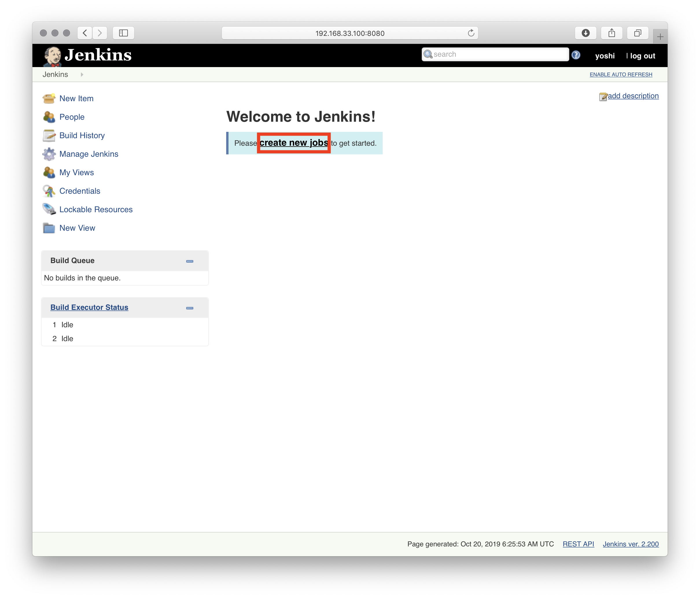Click the Safari share icon
700x599 pixels.
pyautogui.click(x=611, y=33)
